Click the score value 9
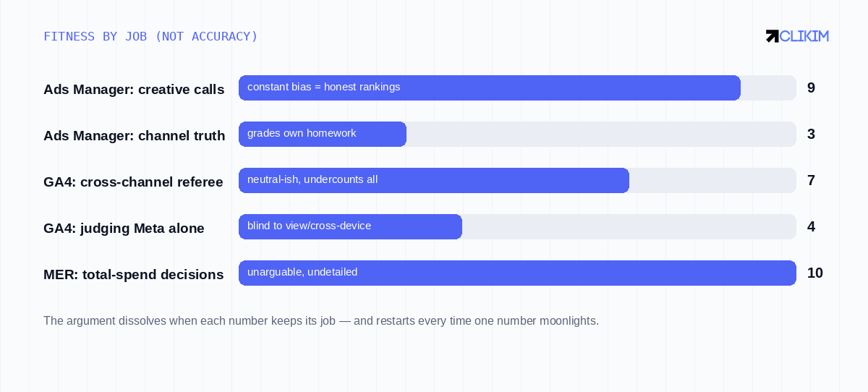 pyautogui.click(x=811, y=88)
